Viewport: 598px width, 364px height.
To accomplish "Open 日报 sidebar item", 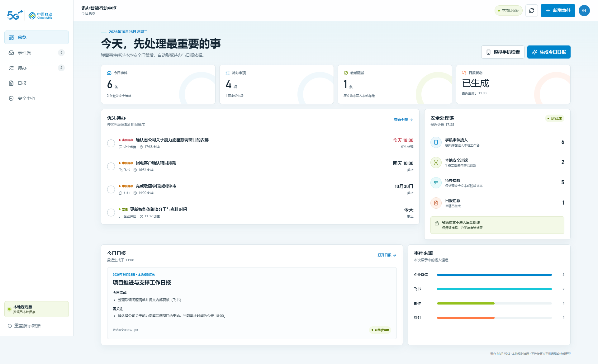I will click(36, 83).
